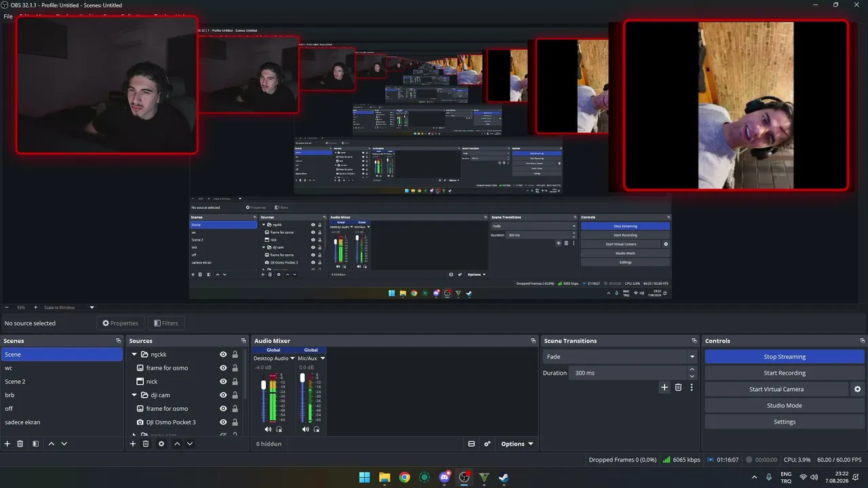Viewport: 868px width, 488px height.
Task: Switch to the off scene
Action: [x=62, y=409]
